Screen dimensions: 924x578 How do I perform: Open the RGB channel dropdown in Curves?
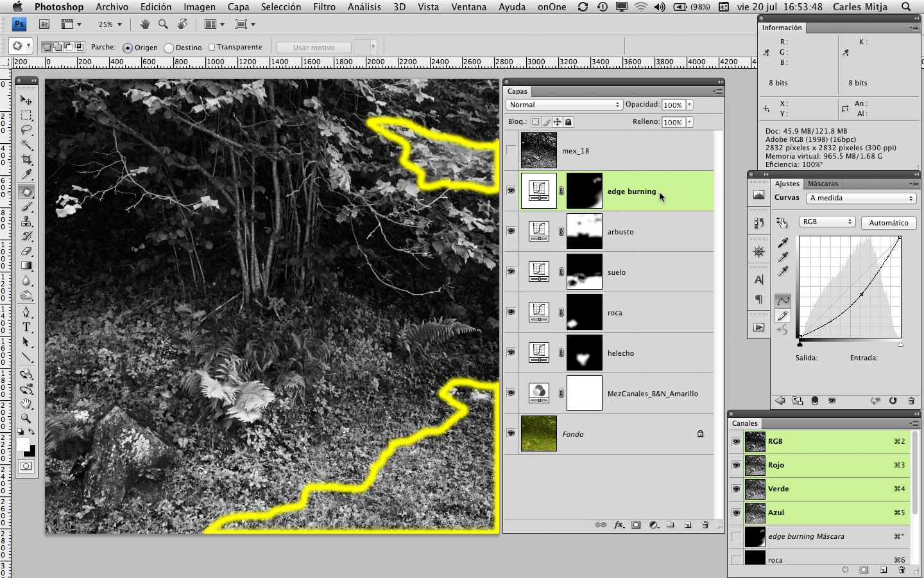826,222
